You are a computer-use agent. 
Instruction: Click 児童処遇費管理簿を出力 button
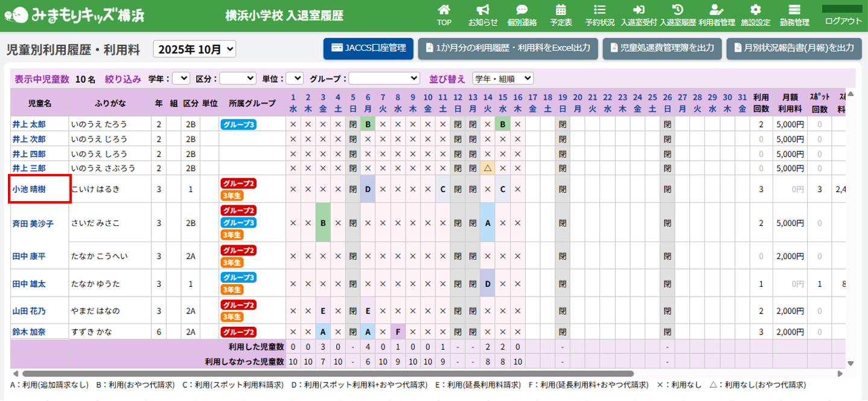pos(662,48)
